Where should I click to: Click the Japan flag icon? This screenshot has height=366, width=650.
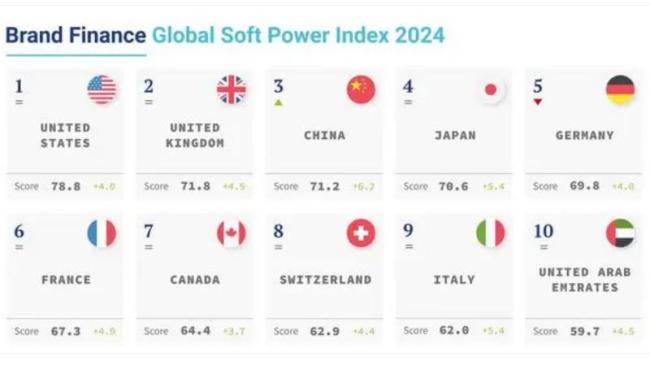coord(491,90)
